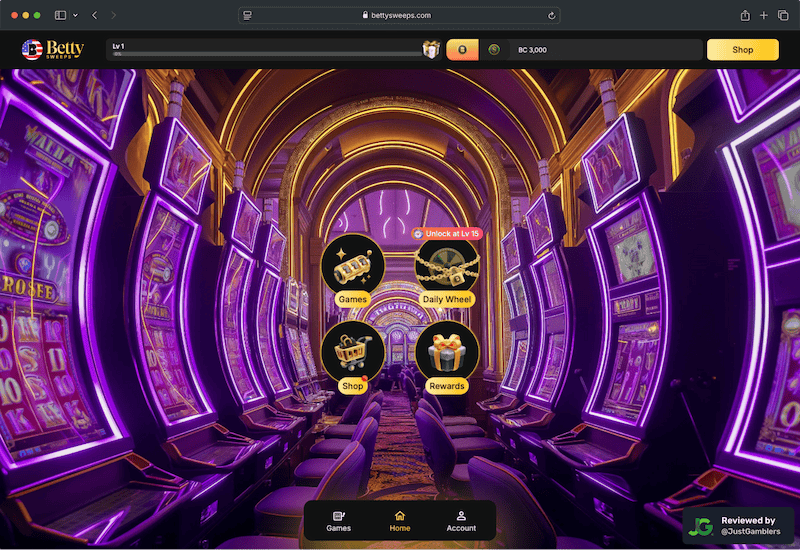Click the Safari forward arrow
This screenshot has height=550, width=800.
(x=113, y=15)
